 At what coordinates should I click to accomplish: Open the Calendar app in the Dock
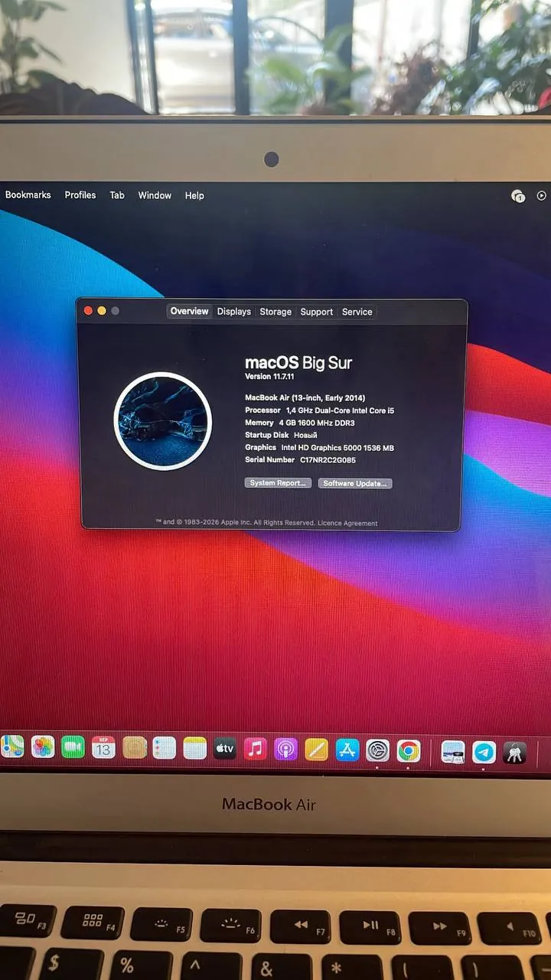(103, 747)
